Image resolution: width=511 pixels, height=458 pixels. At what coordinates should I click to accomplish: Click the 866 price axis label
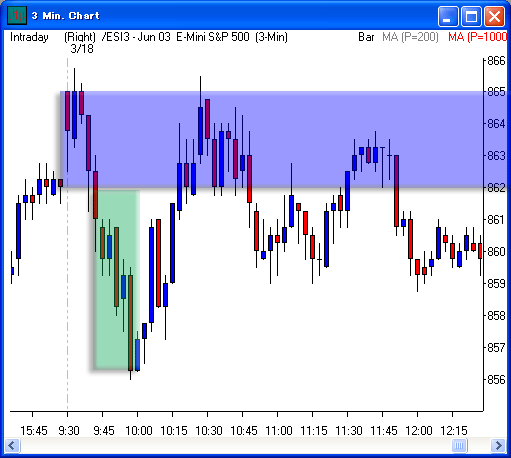coord(496,61)
